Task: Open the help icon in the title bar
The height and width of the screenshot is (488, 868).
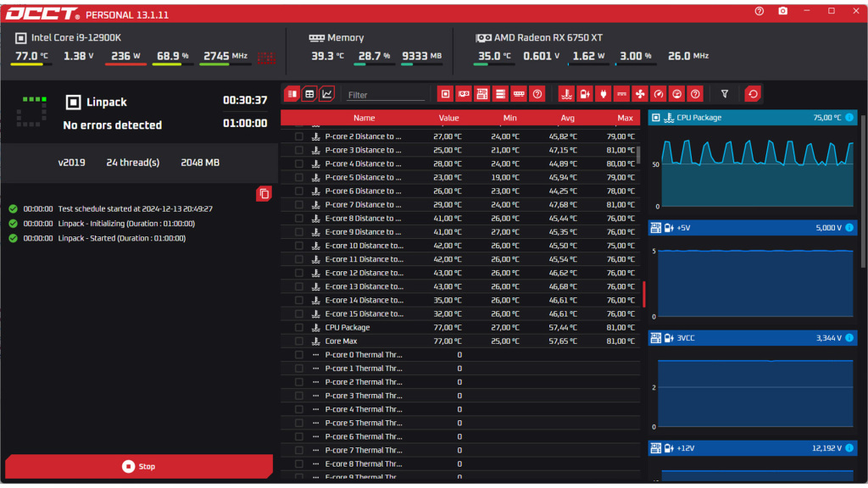Action: (x=759, y=11)
